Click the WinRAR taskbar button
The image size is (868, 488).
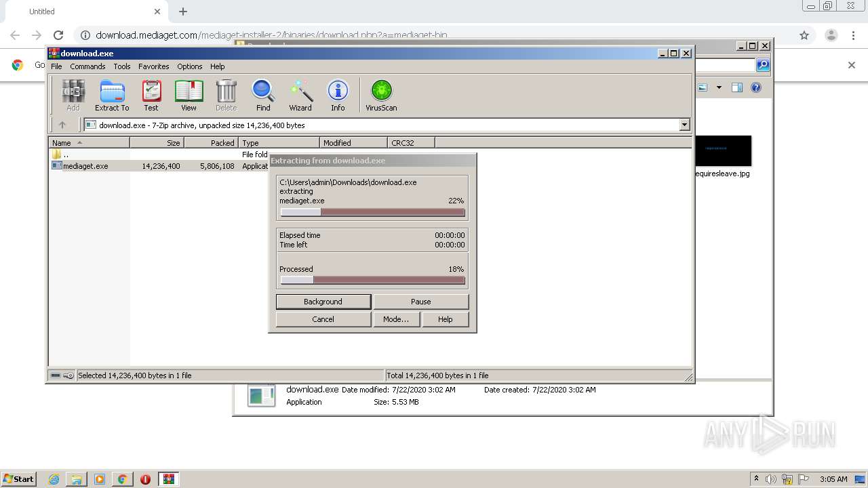coord(169,479)
